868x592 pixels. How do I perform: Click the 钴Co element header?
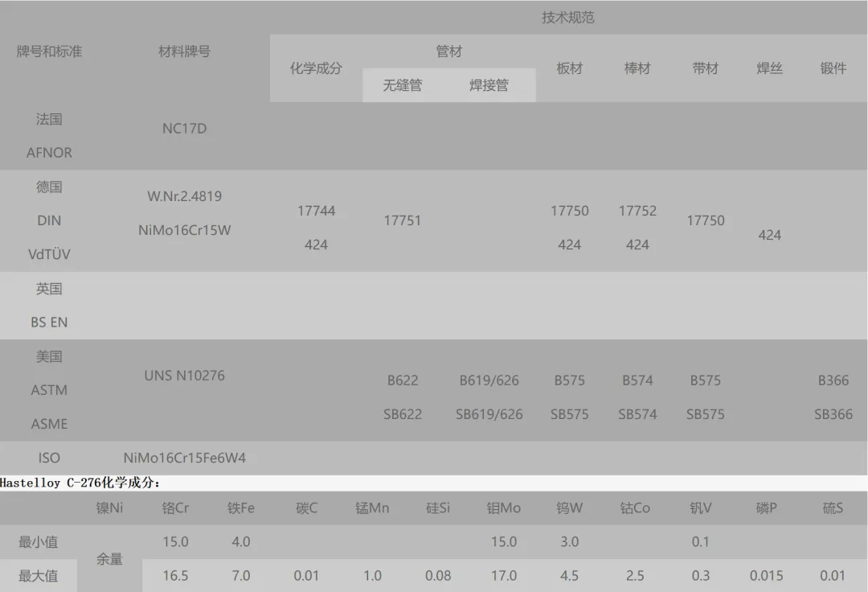(x=635, y=508)
